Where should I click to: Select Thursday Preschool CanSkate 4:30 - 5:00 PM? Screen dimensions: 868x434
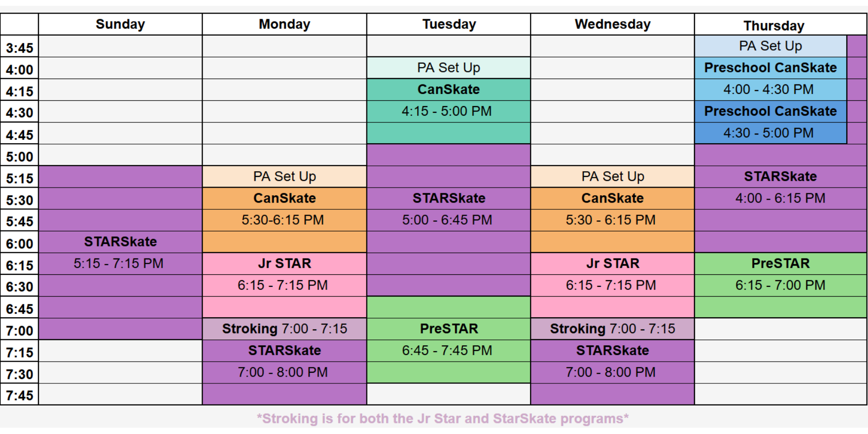pyautogui.click(x=771, y=122)
